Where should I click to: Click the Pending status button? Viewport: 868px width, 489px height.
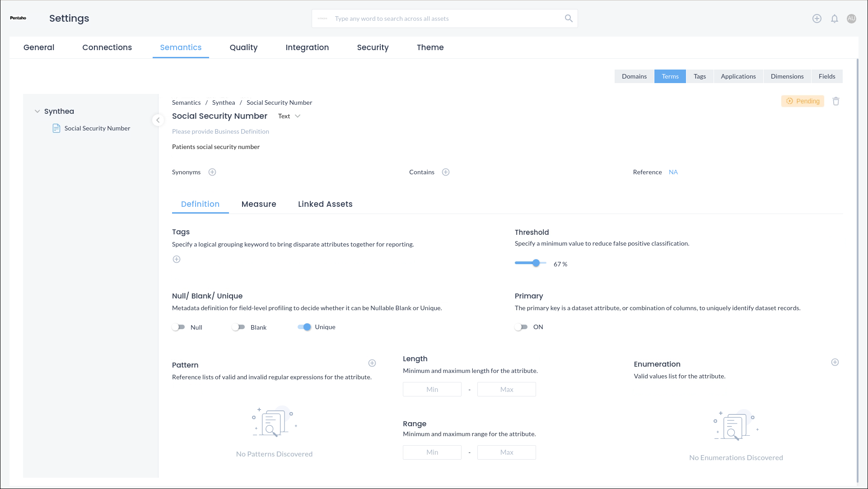[803, 101]
